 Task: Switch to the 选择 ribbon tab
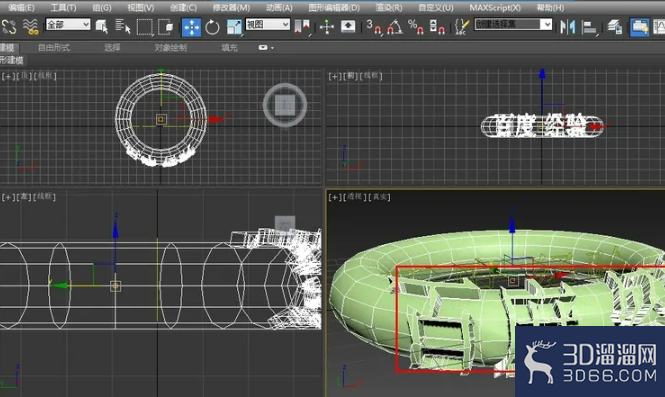(x=112, y=48)
